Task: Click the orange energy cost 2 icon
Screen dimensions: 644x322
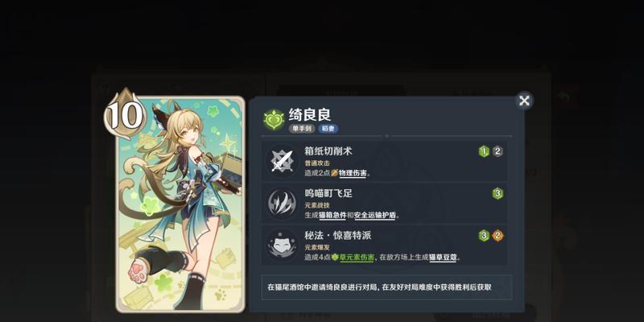Action: [x=497, y=236]
